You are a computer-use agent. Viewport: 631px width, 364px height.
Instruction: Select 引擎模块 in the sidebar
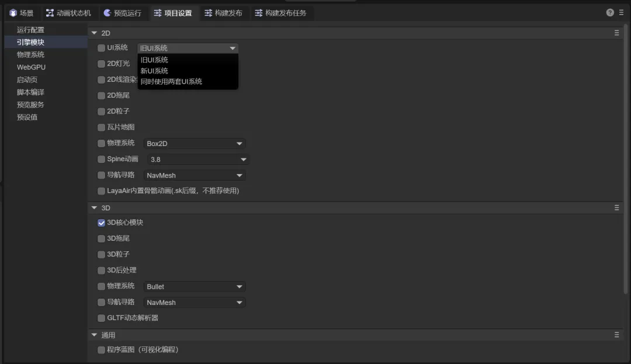pos(46,42)
